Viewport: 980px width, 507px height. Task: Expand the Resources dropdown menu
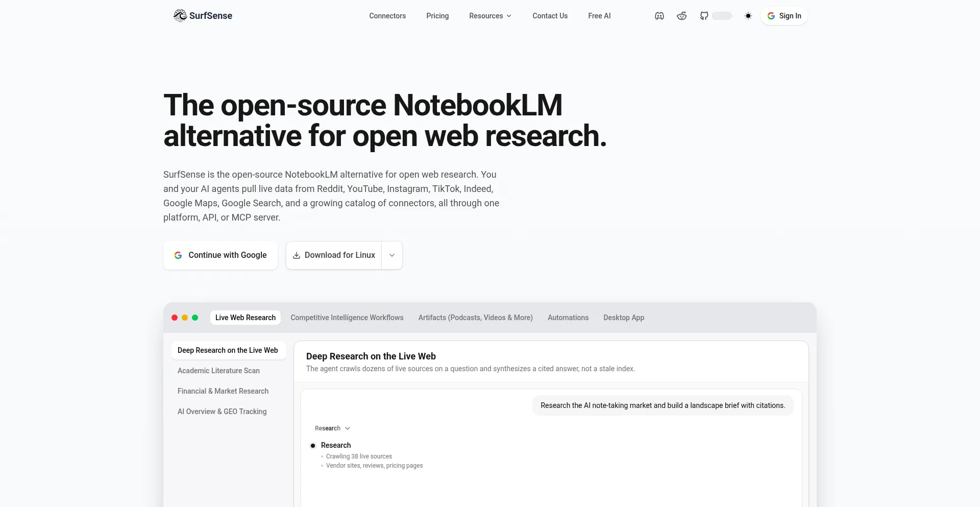491,16
